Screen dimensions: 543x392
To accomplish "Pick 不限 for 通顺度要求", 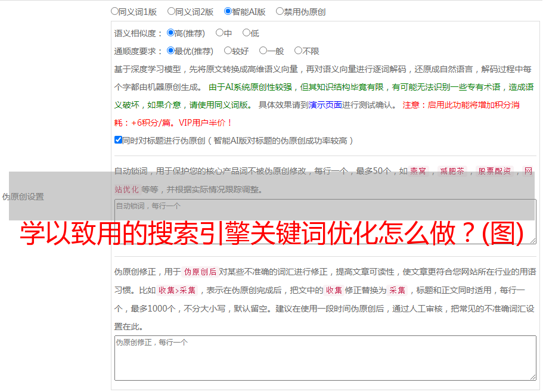I will click(298, 51).
